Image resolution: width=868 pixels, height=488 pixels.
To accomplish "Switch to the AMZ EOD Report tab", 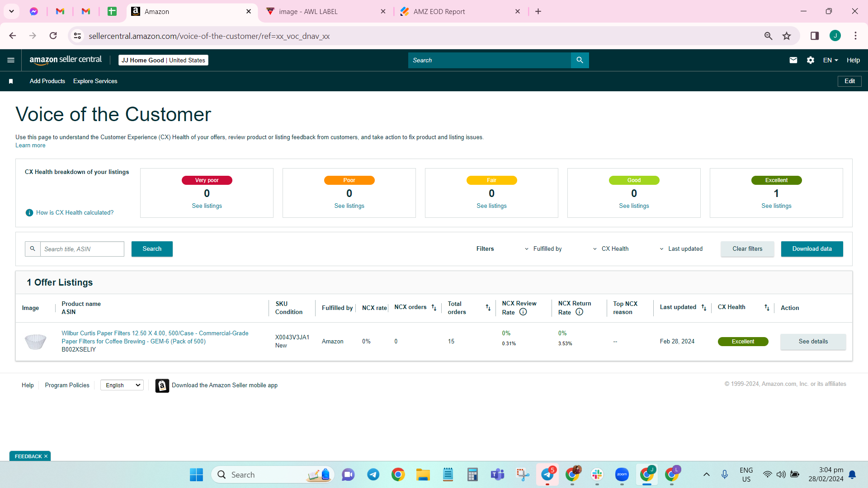I will click(x=460, y=11).
